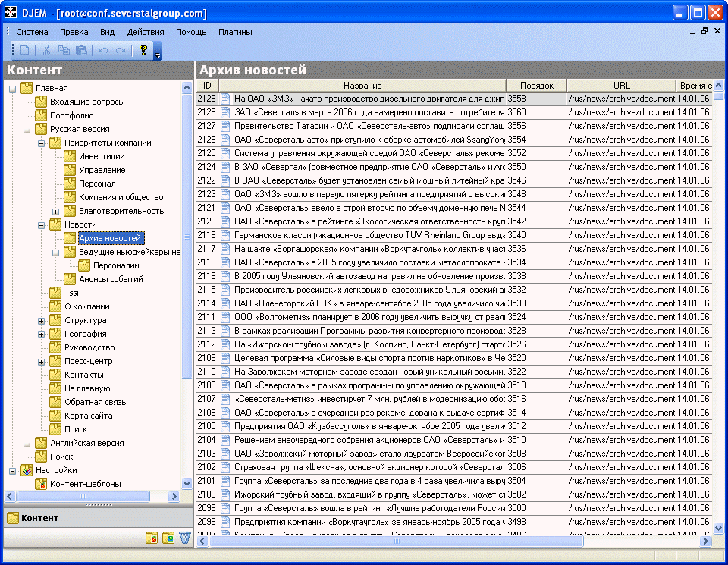The width and height of the screenshot is (728, 565).
Task: Collapse the Русская версия node
Action: [x=27, y=130]
